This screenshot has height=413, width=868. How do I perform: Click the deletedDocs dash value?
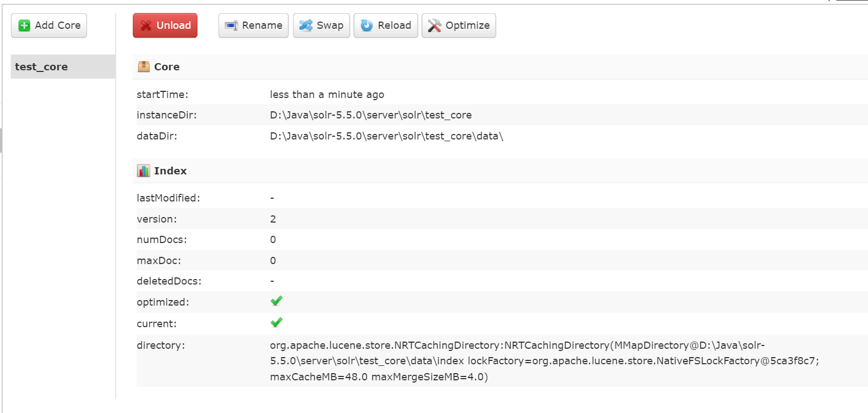pos(272,281)
